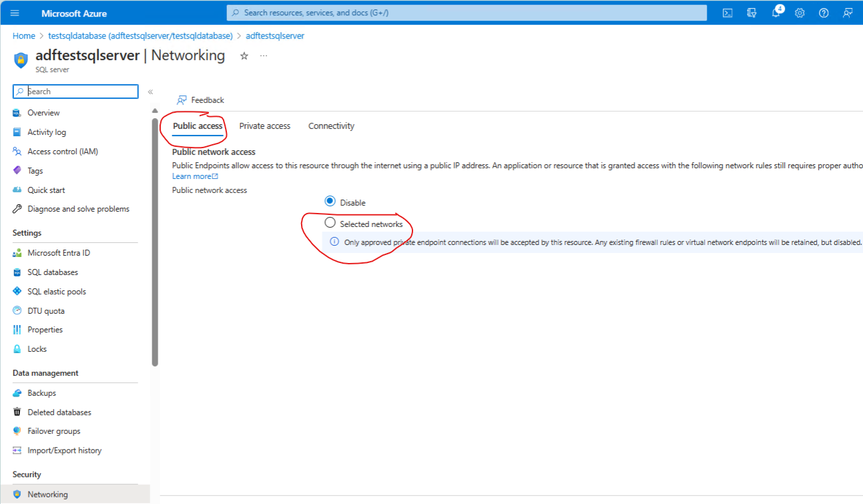The width and height of the screenshot is (863, 504).
Task: Open adftestsqlserver breadcrumb link
Action: tap(275, 36)
